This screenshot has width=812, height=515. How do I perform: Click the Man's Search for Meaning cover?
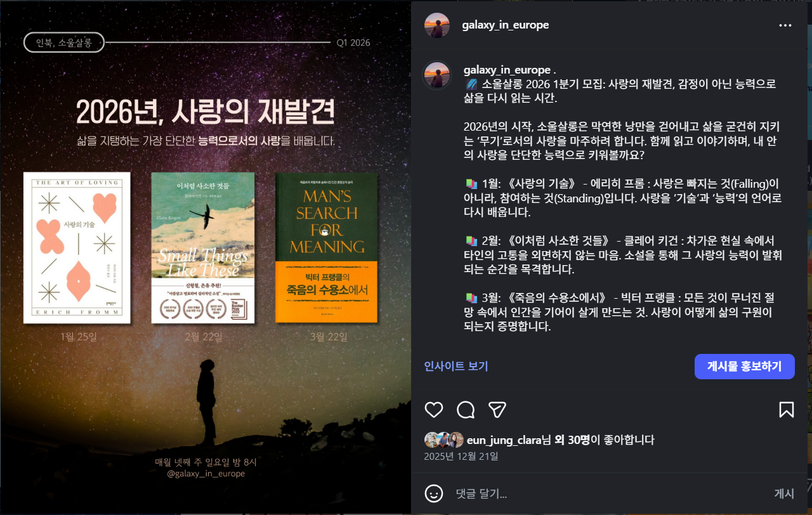click(327, 247)
